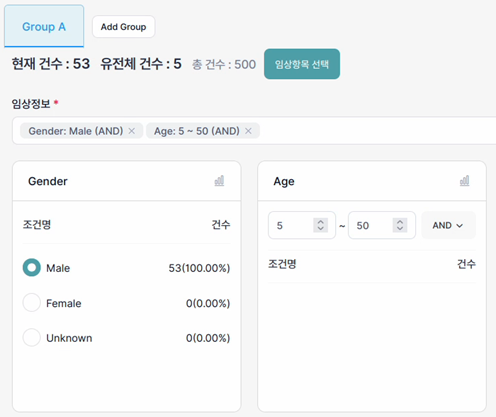Screen dimensions: 496x417
Task: Click the minimum age input showing 5
Action: coord(302,225)
